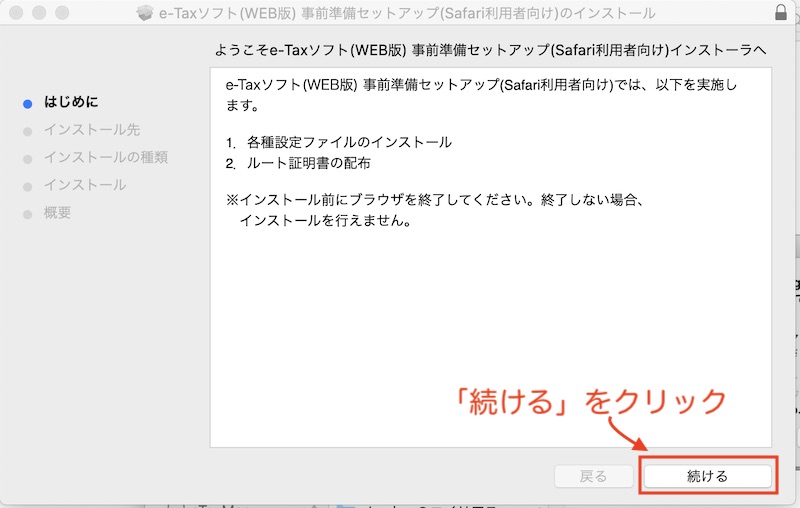Click the lock icon in the title bar

[781, 12]
